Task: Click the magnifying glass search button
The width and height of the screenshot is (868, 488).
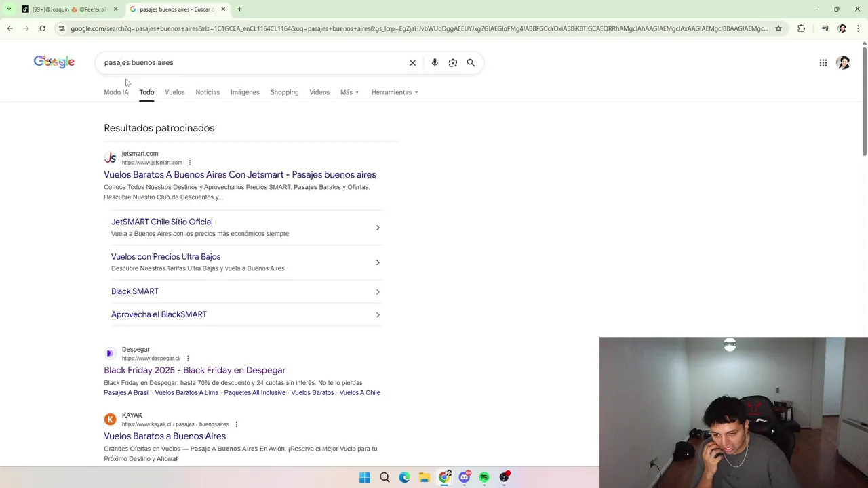Action: pyautogui.click(x=471, y=62)
